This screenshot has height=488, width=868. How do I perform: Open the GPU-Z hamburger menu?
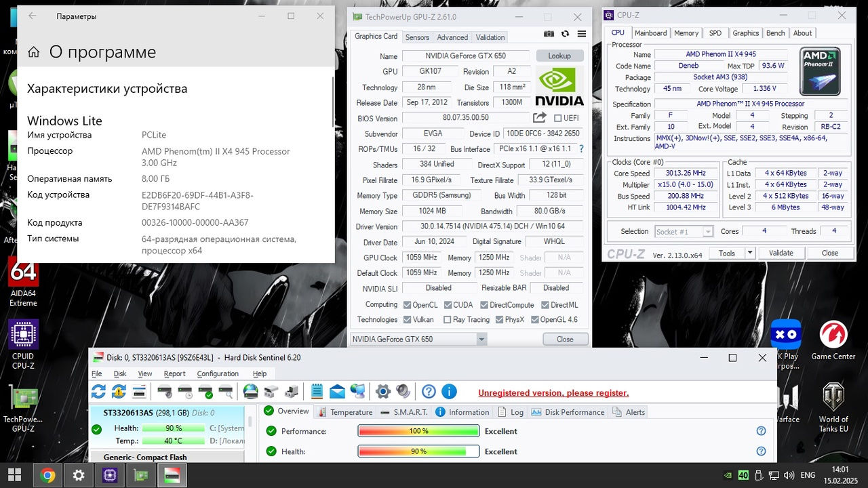coord(581,34)
